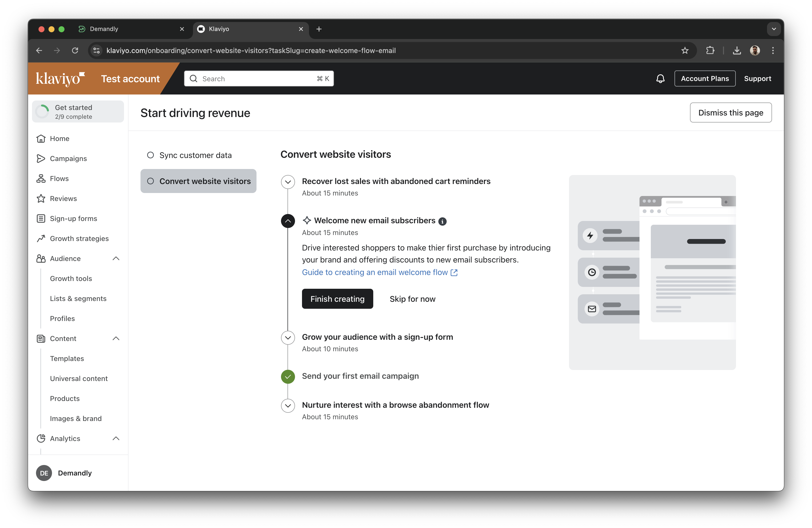This screenshot has width=812, height=528.
Task: Go to Reviews via star icon
Action: coord(41,198)
